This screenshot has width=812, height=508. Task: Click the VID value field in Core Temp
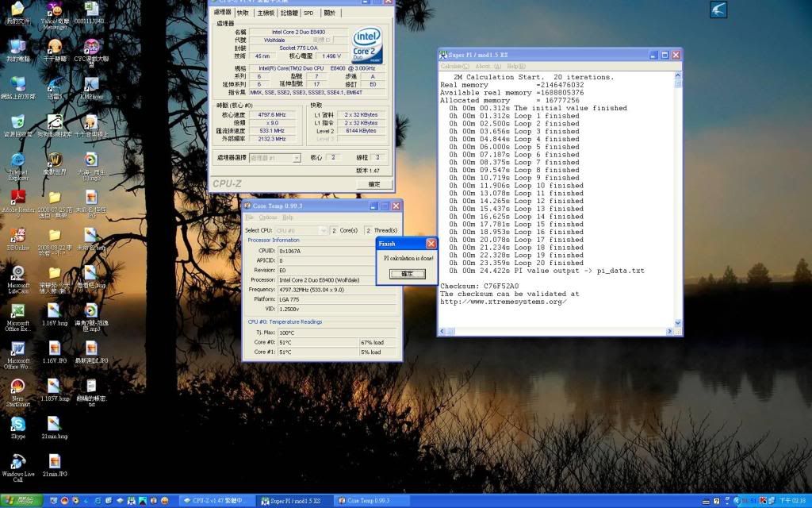click(x=338, y=309)
